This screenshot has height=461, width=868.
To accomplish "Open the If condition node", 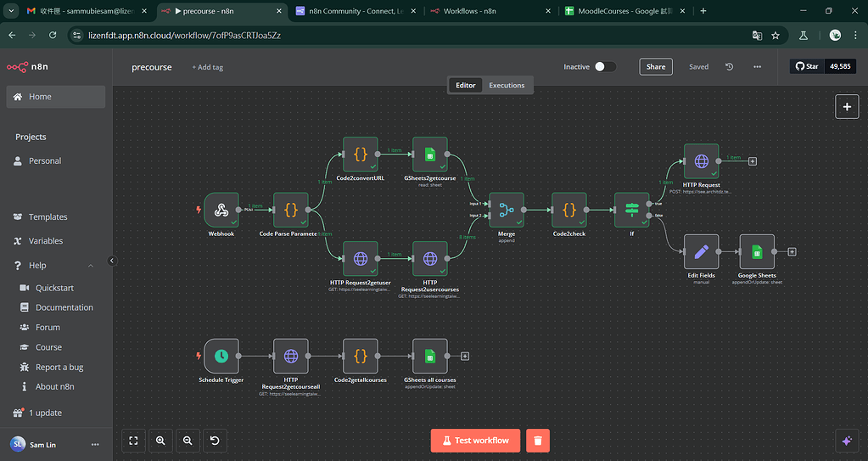I will tap(631, 210).
